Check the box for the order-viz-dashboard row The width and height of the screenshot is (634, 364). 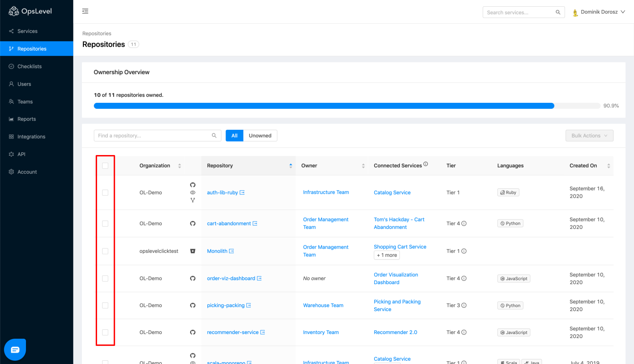tap(105, 278)
